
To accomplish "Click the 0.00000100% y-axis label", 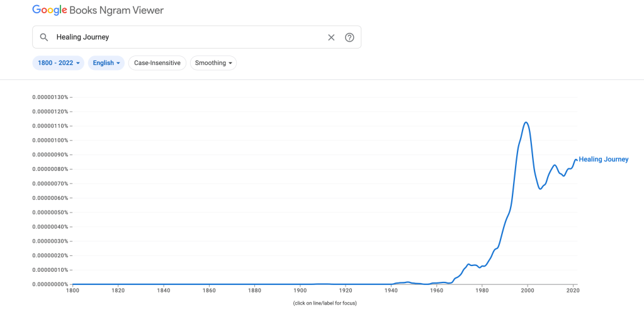I will [50, 141].
